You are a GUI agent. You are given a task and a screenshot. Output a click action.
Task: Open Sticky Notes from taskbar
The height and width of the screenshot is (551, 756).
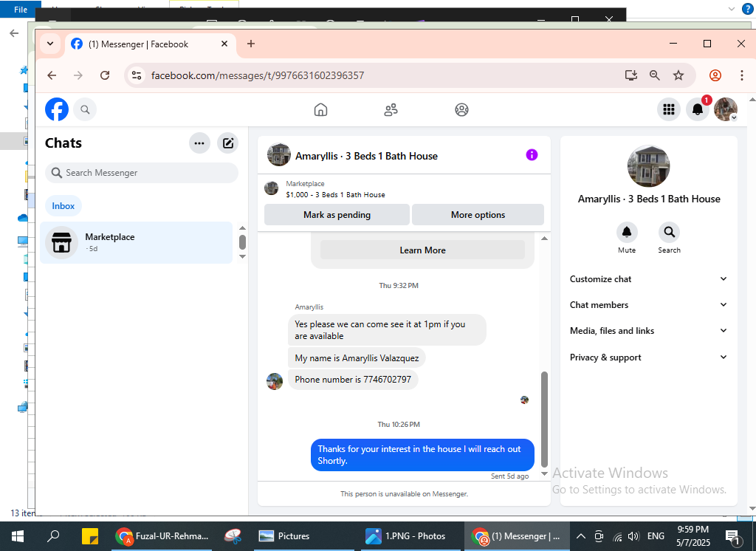(90, 536)
